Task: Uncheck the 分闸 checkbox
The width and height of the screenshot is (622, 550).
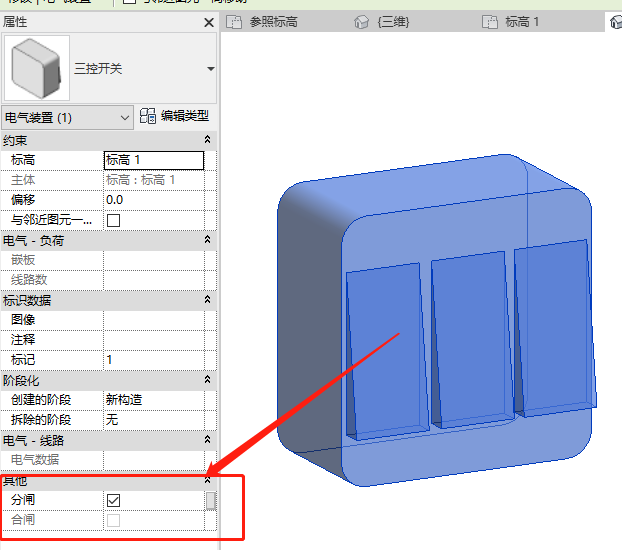Action: 113,500
